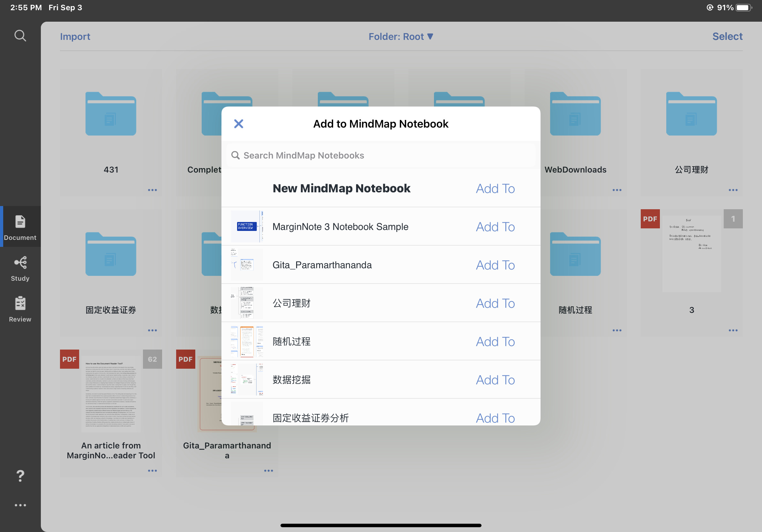Focus the Search MindMap Notebooks field
Screen dimensions: 762x532
381,155
